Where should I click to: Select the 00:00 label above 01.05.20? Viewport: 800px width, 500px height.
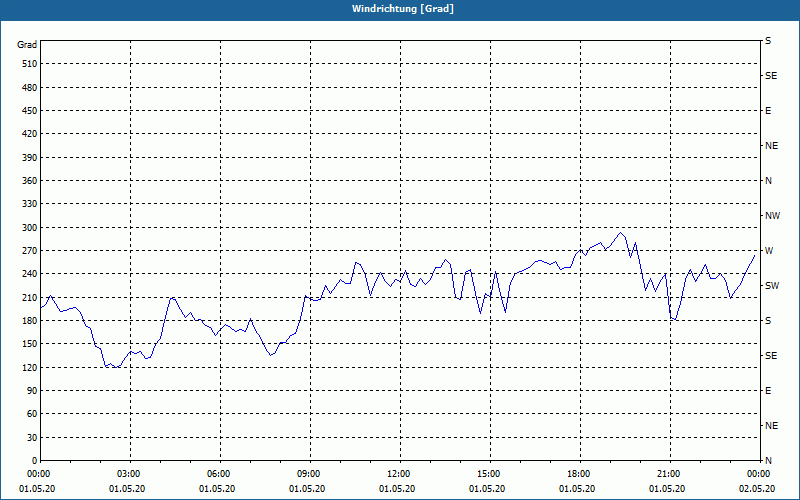[40, 474]
